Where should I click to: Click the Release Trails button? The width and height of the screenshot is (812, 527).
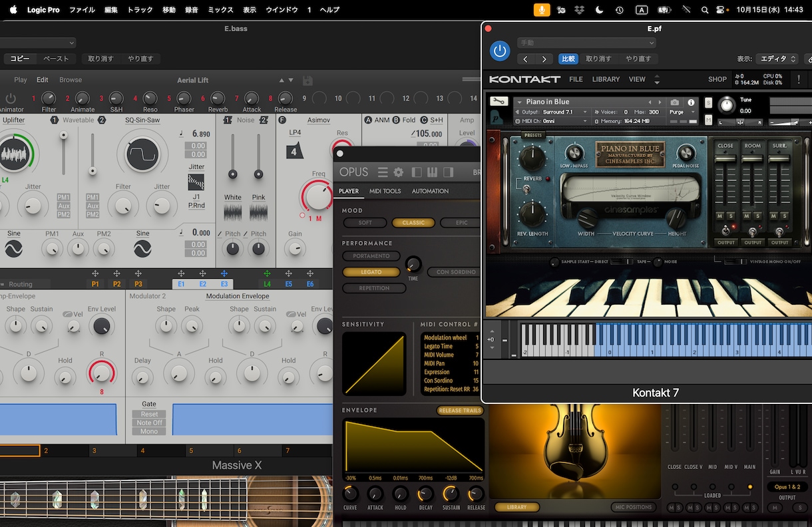pos(459,411)
